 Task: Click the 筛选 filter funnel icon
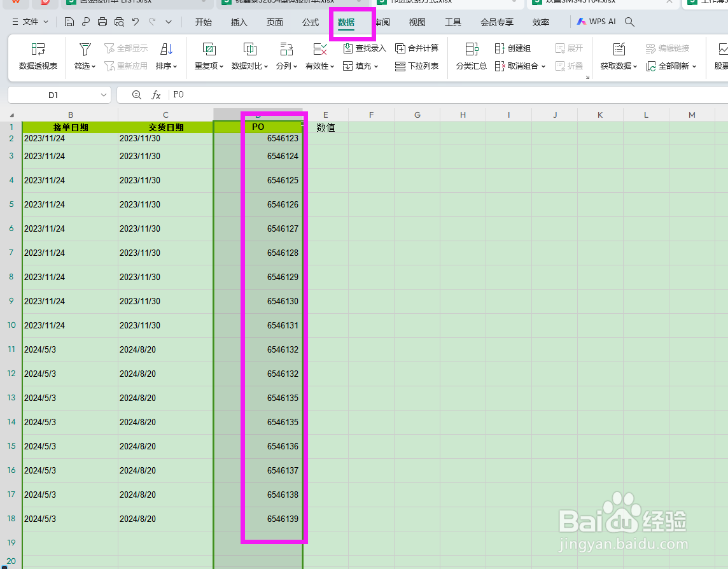pos(85,49)
